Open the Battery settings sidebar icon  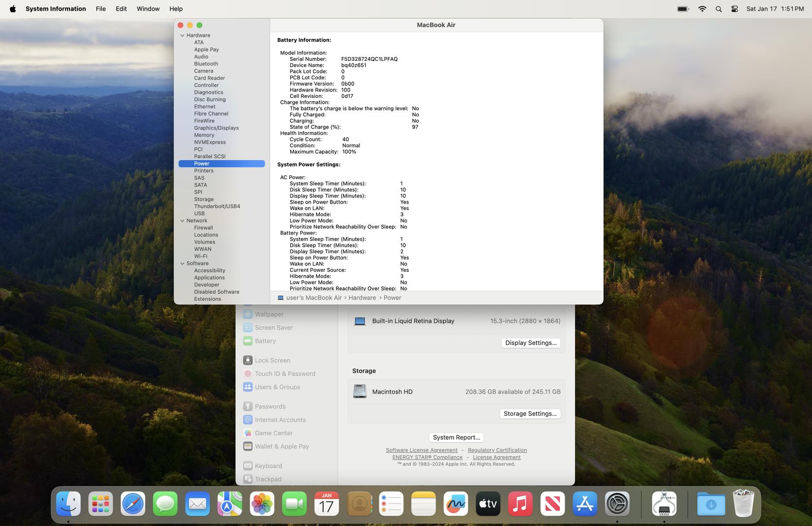[248, 341]
